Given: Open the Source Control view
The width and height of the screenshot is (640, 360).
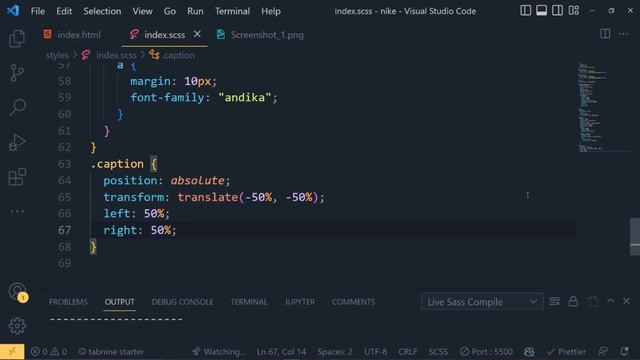Looking at the screenshot, I should (17, 73).
